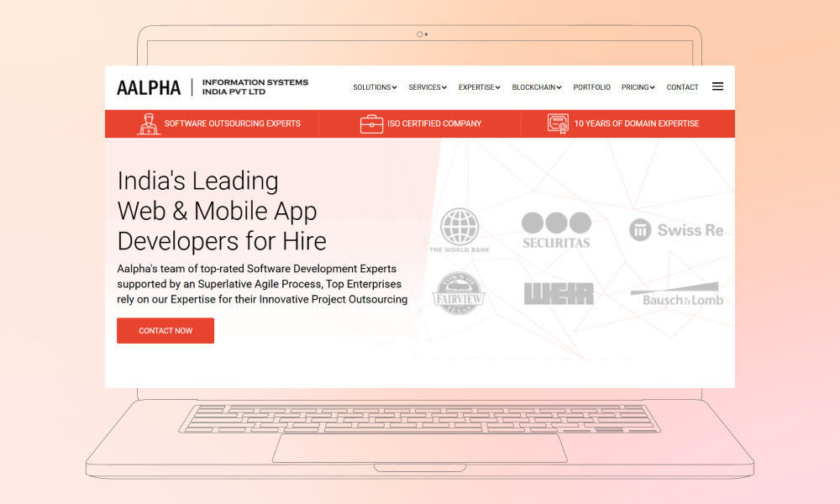Screen dimensions: 840x504
Task: Click the Weir logo
Action: coord(559,294)
